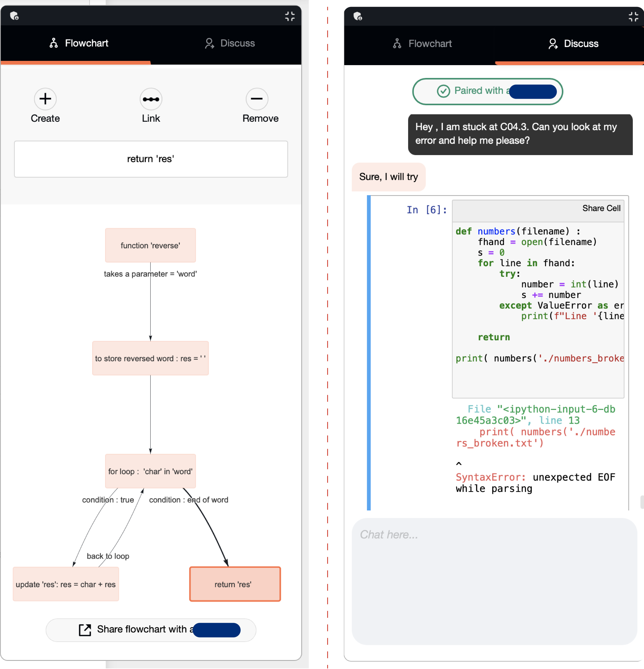The image size is (644, 669).
Task: Select the Discuss tab in right panel
Action: coord(573,44)
